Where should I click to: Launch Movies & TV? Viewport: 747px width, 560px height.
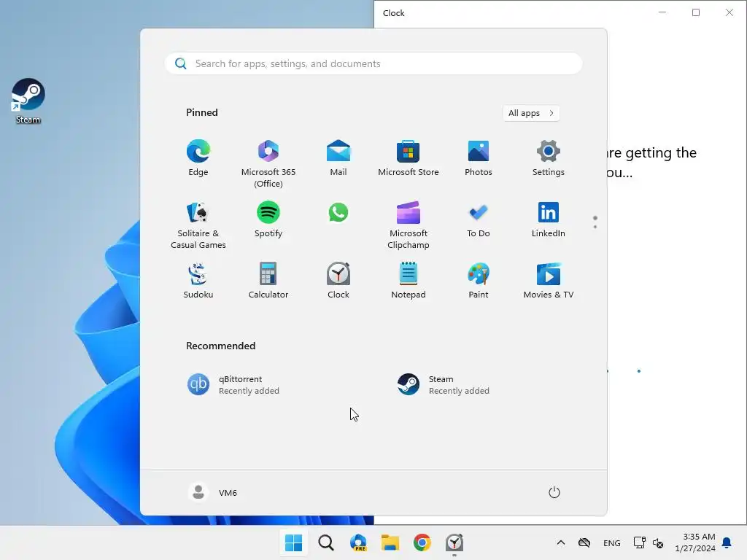[x=549, y=281]
